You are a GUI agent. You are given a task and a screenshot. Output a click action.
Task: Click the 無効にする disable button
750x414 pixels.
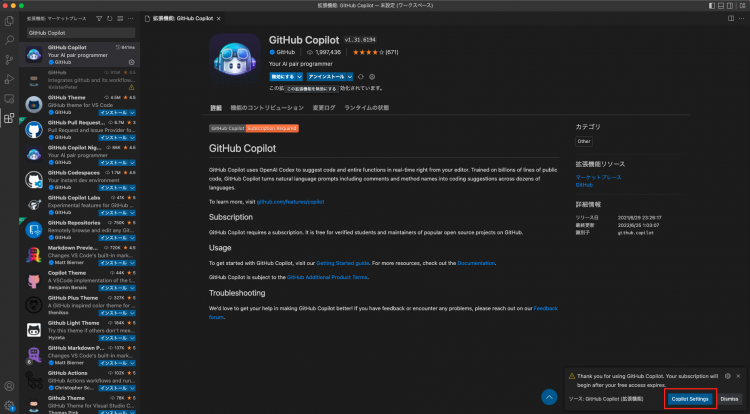tap(282, 76)
